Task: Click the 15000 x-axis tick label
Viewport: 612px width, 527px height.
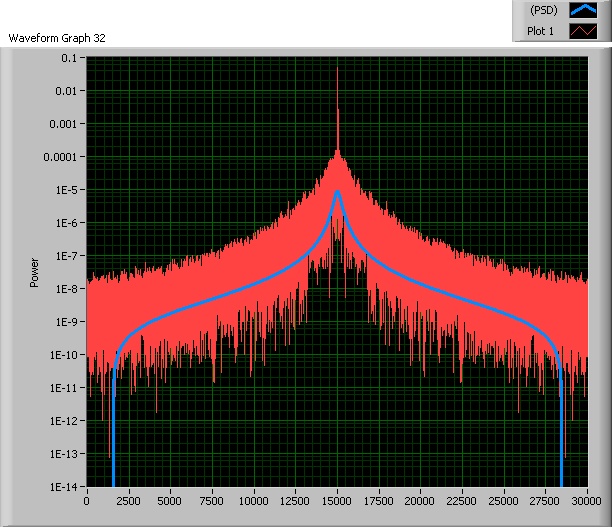Action: click(x=337, y=501)
